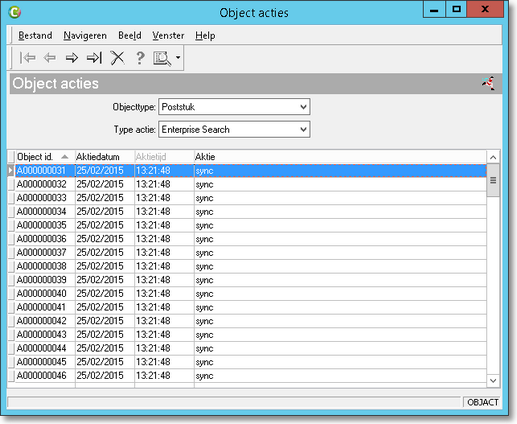
Task: Jump to last record arrow icon
Action: click(x=94, y=58)
